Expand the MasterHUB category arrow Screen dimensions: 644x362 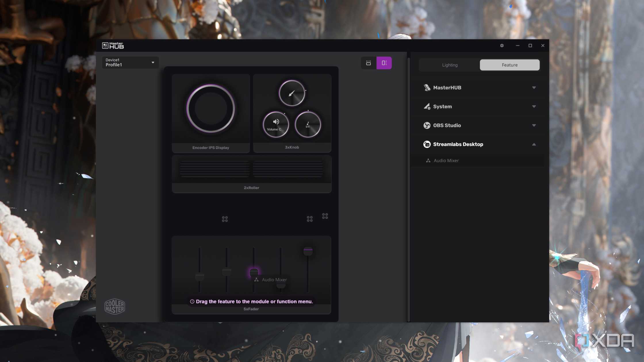[534, 88]
